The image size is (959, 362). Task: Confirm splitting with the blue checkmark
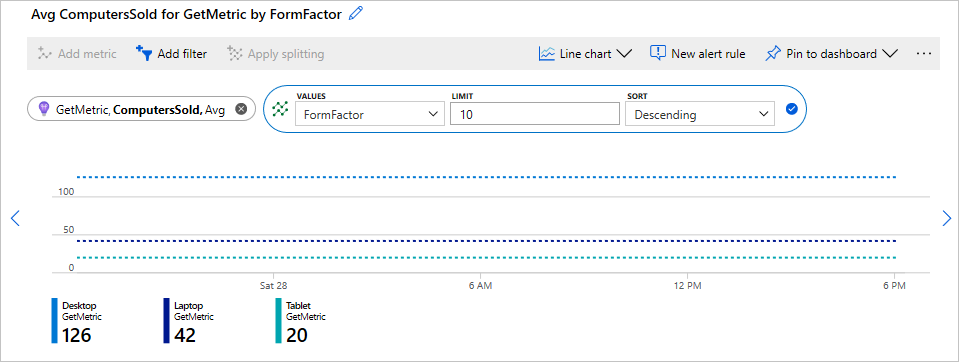point(791,109)
